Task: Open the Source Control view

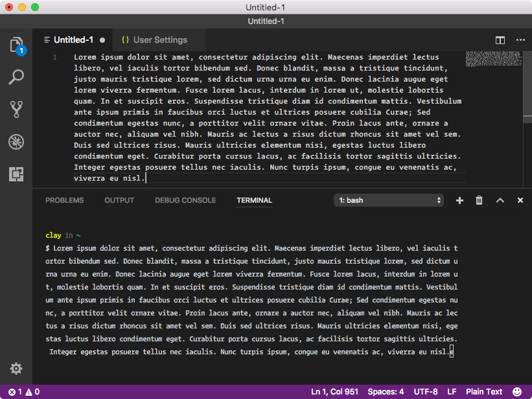Action: (x=16, y=109)
